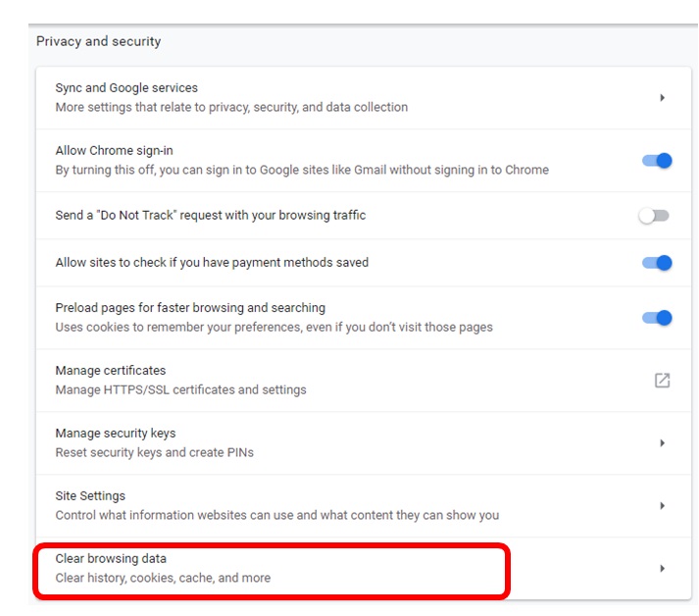Click the "Reset security keys and create PINs" description
Screen dimensions: 699x616
coord(155,452)
